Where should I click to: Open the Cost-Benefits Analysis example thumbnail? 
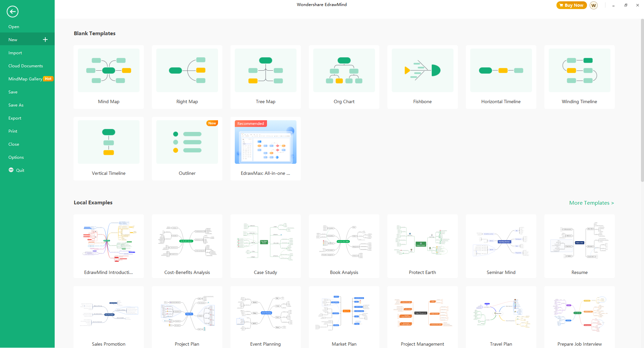[187, 241]
